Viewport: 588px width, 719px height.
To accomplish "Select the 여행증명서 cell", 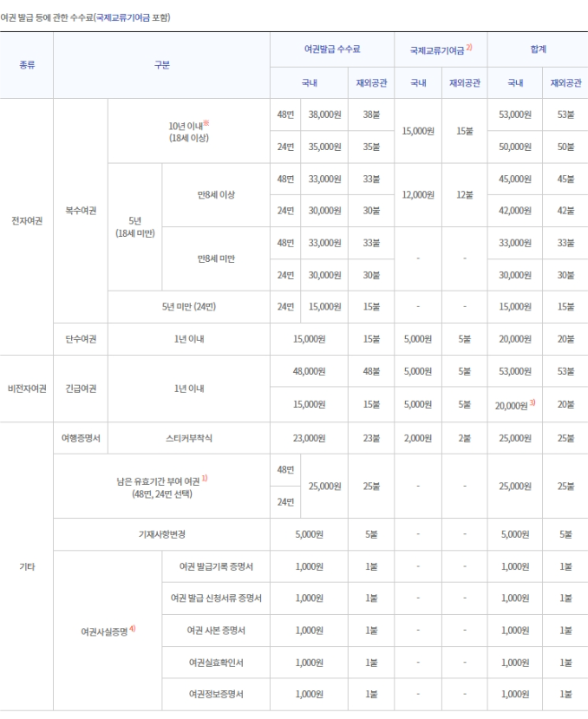I will click(81, 438).
